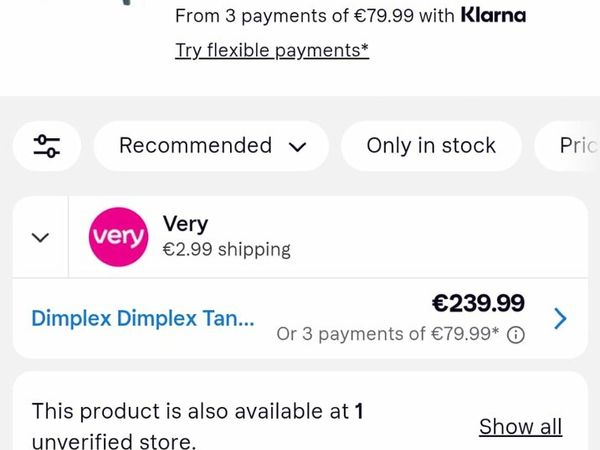Click the Very store name
Image resolution: width=600 pixels, height=450 pixels.
point(185,223)
